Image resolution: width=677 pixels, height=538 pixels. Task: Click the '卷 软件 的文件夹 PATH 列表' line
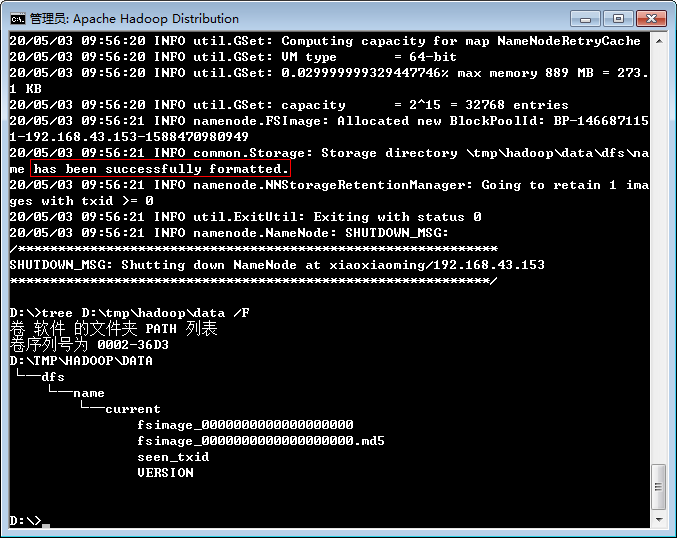[x=114, y=329]
